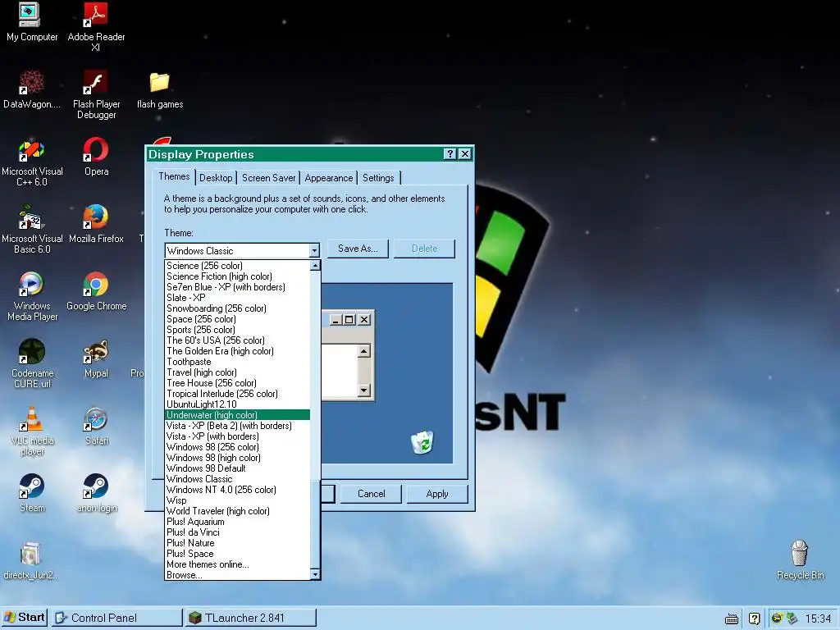Pick Vista - XP (Beta 2) (with borders)
Screen dimensions: 840x630
tap(237, 426)
